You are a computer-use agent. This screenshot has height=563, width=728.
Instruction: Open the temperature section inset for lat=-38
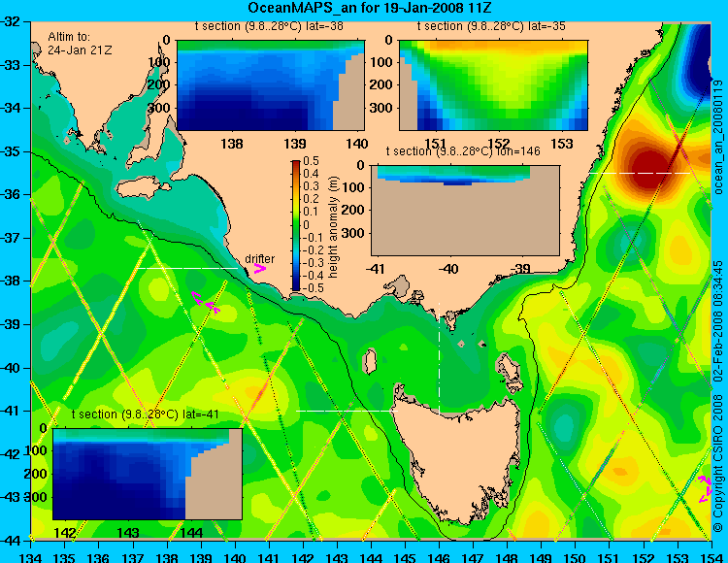pyautogui.click(x=271, y=85)
